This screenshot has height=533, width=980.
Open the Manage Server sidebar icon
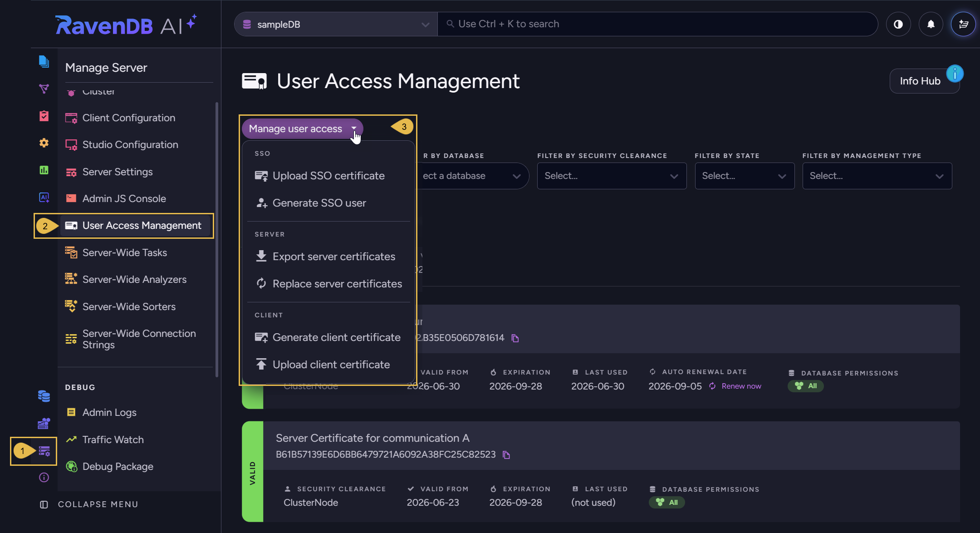pos(44,451)
